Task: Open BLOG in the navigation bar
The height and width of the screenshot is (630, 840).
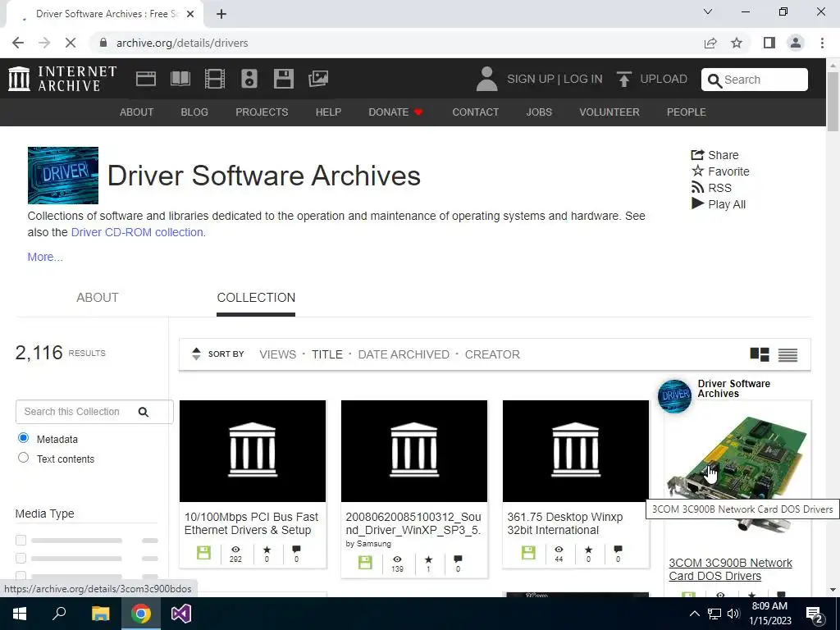Action: (194, 112)
